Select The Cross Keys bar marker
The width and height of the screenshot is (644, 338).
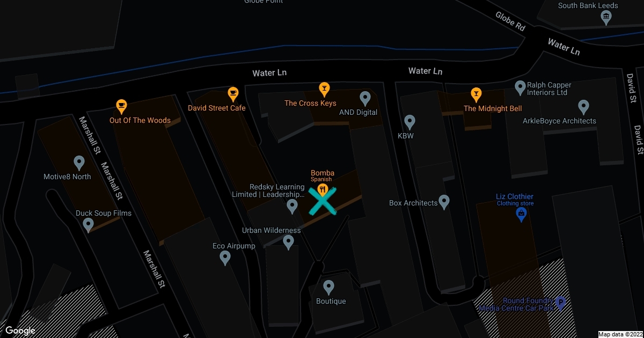[324, 88]
